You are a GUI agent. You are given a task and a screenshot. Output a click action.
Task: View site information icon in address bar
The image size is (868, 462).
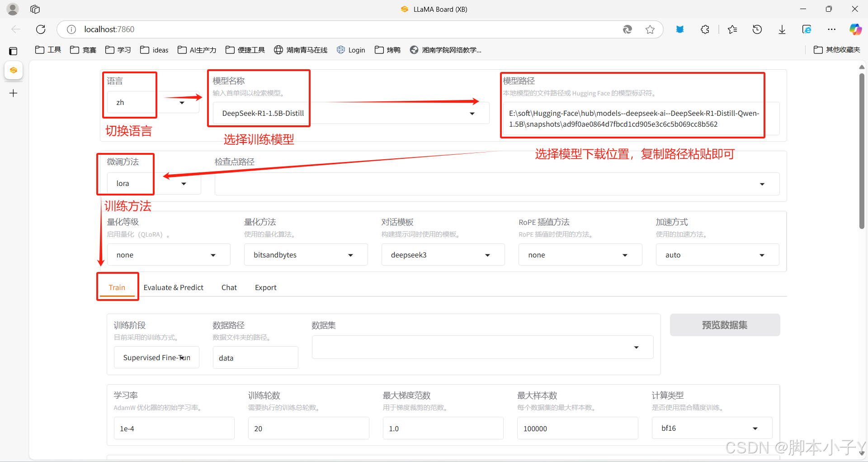(71, 29)
